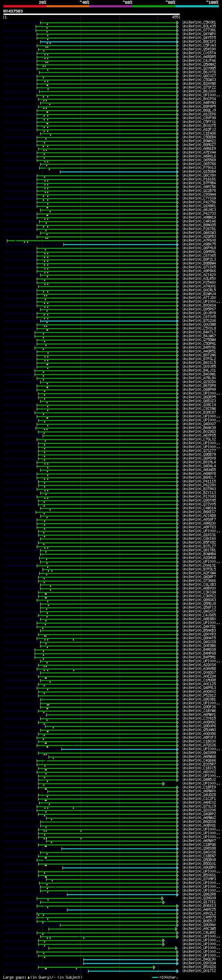Screen dimensions: 222x980
Task: Open the UniRef100_C5KXR1 hit label
Action: (199, 23)
